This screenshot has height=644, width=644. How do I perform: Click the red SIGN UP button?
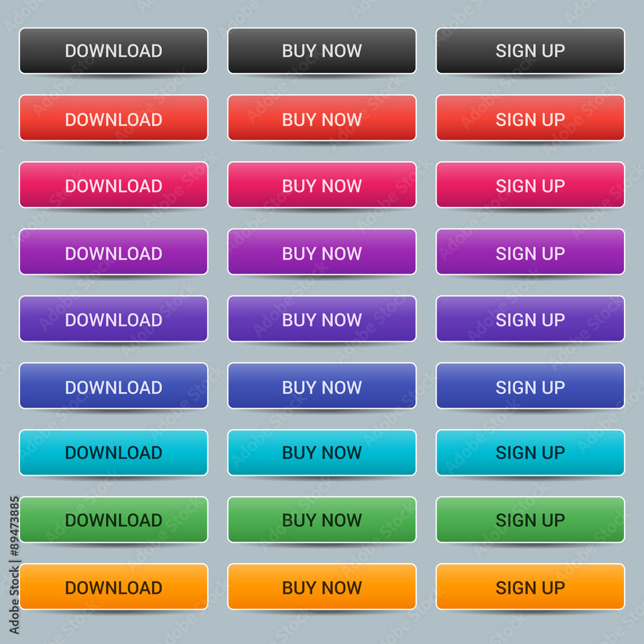530,118
